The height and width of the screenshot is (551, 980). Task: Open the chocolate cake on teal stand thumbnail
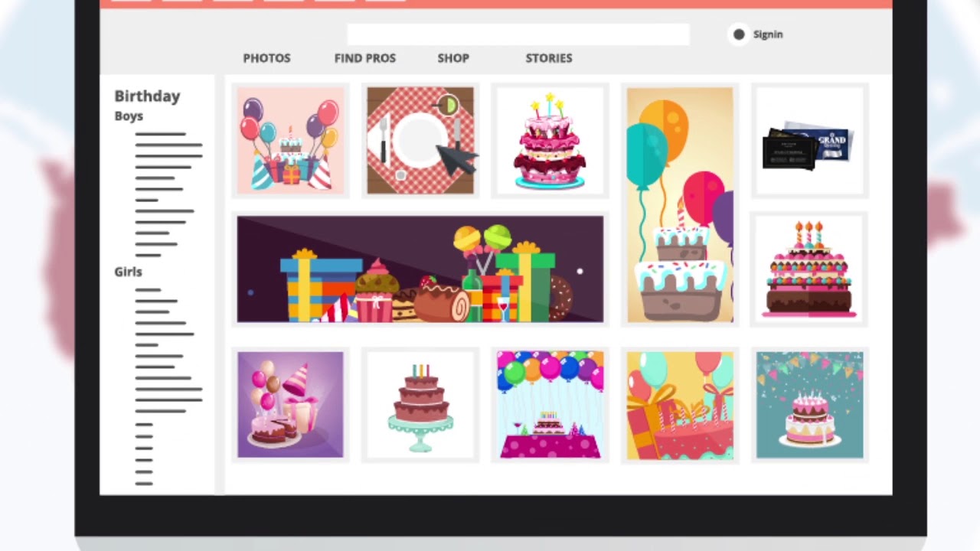pos(420,405)
